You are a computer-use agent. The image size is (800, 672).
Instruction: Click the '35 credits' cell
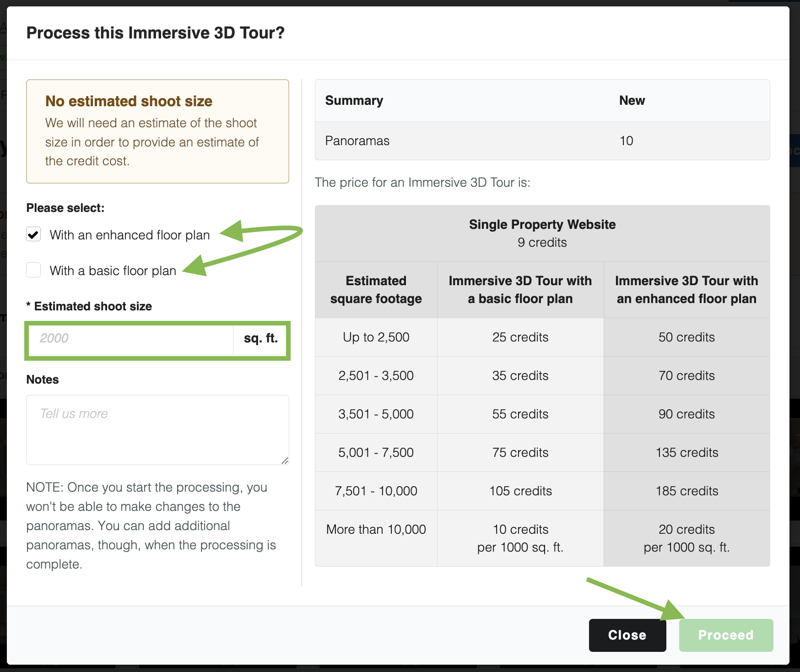(x=520, y=376)
